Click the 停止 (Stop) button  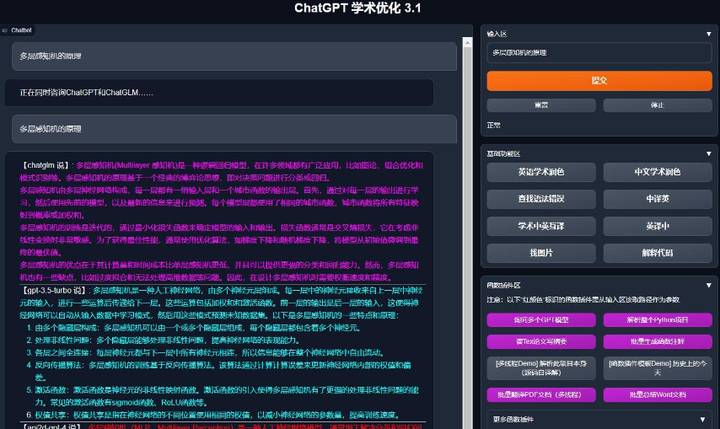658,105
